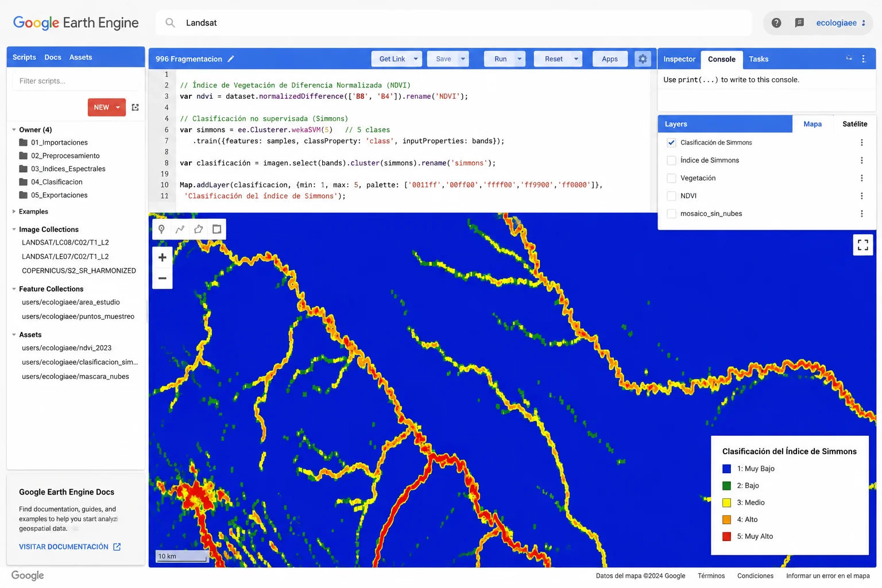Switch map to Satélite view
882x588 pixels.
(x=854, y=124)
